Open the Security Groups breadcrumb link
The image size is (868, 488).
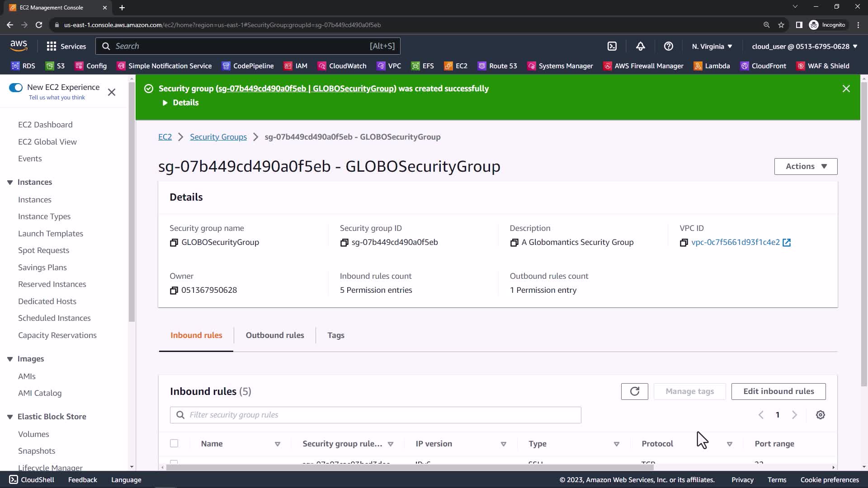click(x=218, y=137)
